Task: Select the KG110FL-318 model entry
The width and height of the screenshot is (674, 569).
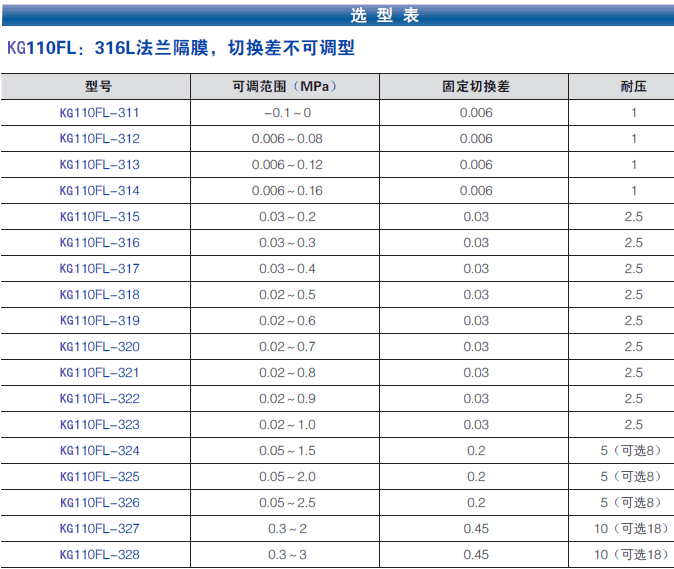Action: pos(100,295)
